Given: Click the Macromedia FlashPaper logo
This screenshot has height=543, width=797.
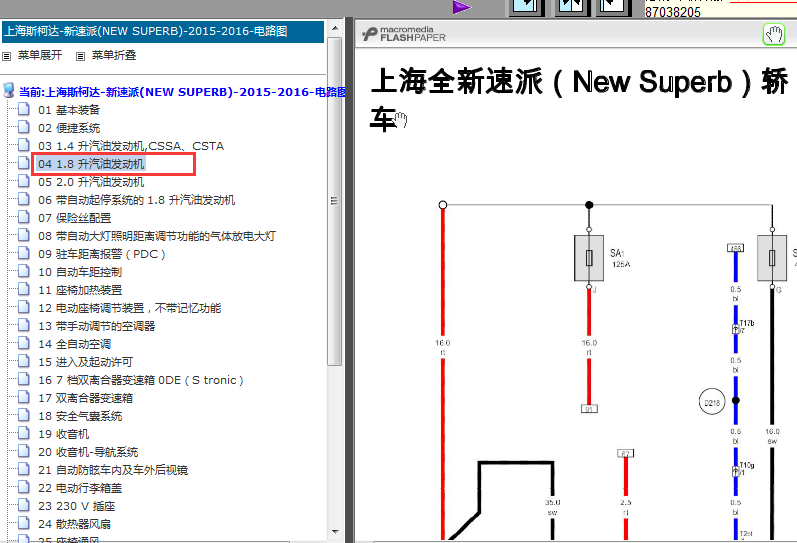Looking at the screenshot, I should pos(404,34).
